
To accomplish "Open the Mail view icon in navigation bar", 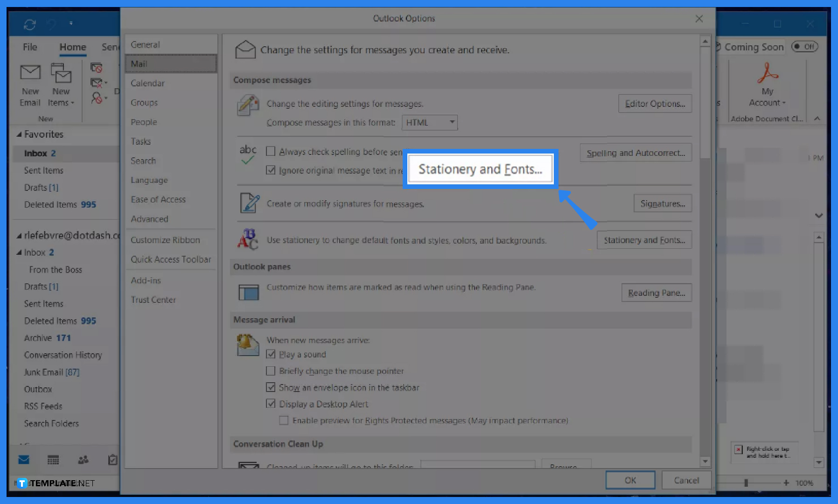I will pos(23,460).
